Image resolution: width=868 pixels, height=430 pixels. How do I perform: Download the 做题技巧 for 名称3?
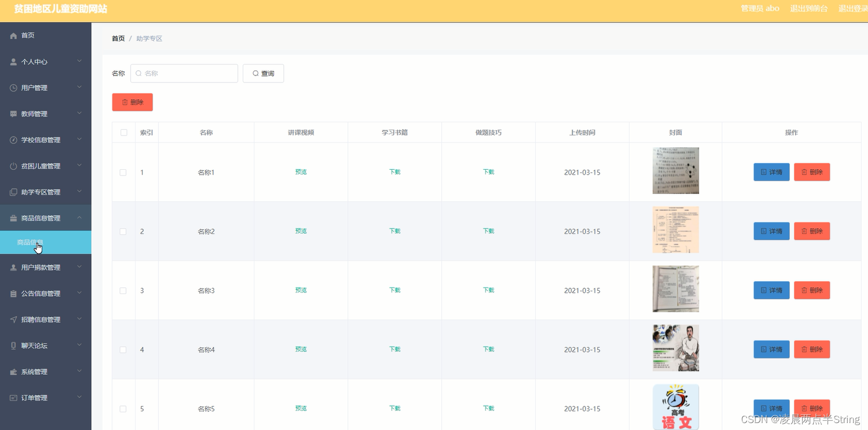[x=489, y=290]
